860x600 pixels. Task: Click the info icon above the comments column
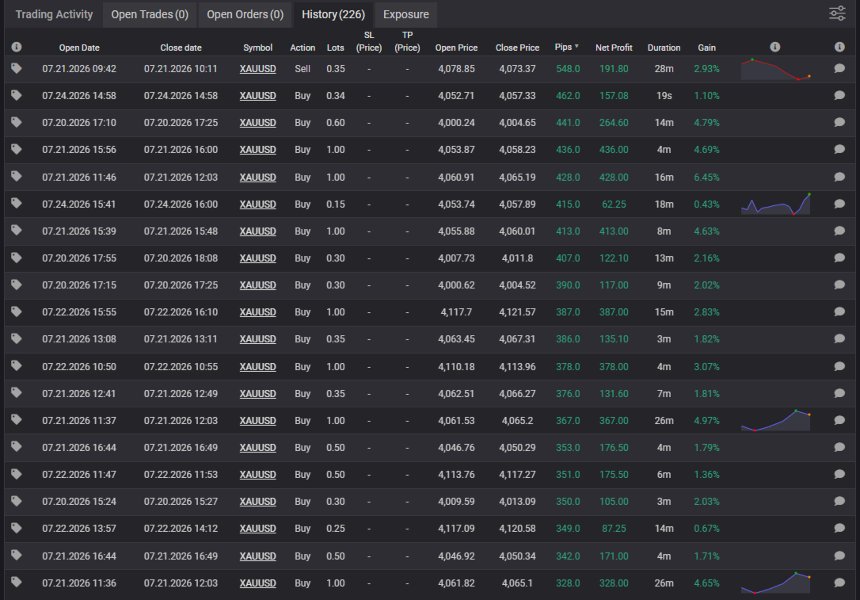click(839, 47)
